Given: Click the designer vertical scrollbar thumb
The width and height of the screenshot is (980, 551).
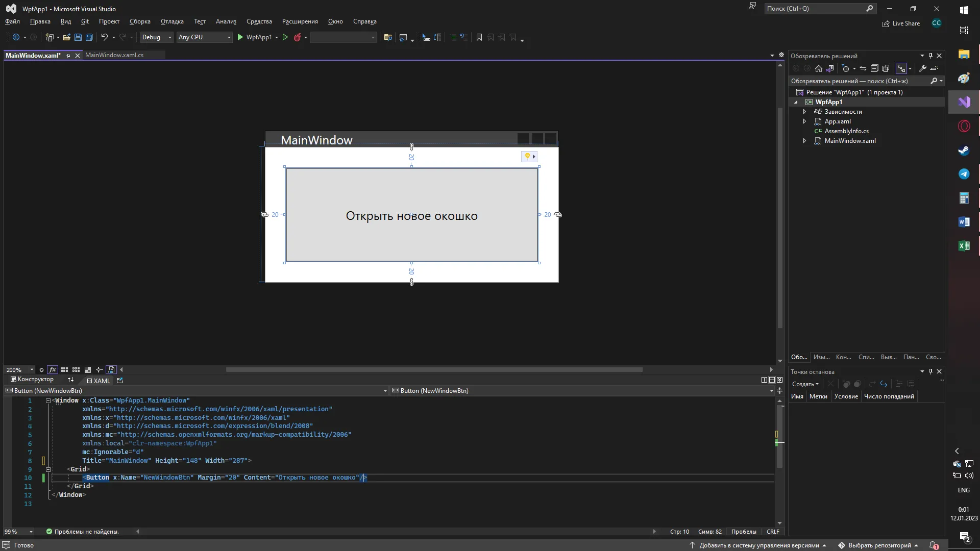Looking at the screenshot, I should [x=780, y=218].
